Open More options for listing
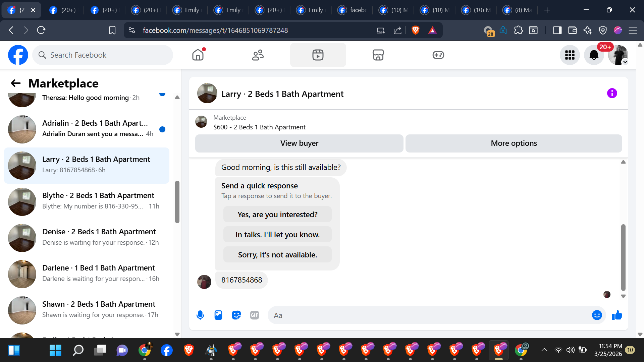The width and height of the screenshot is (644, 362). [x=514, y=143]
